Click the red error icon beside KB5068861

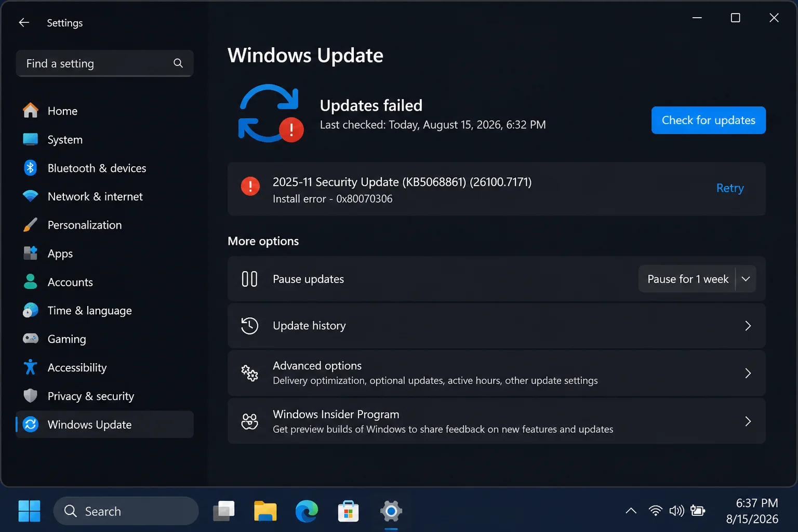pos(250,186)
